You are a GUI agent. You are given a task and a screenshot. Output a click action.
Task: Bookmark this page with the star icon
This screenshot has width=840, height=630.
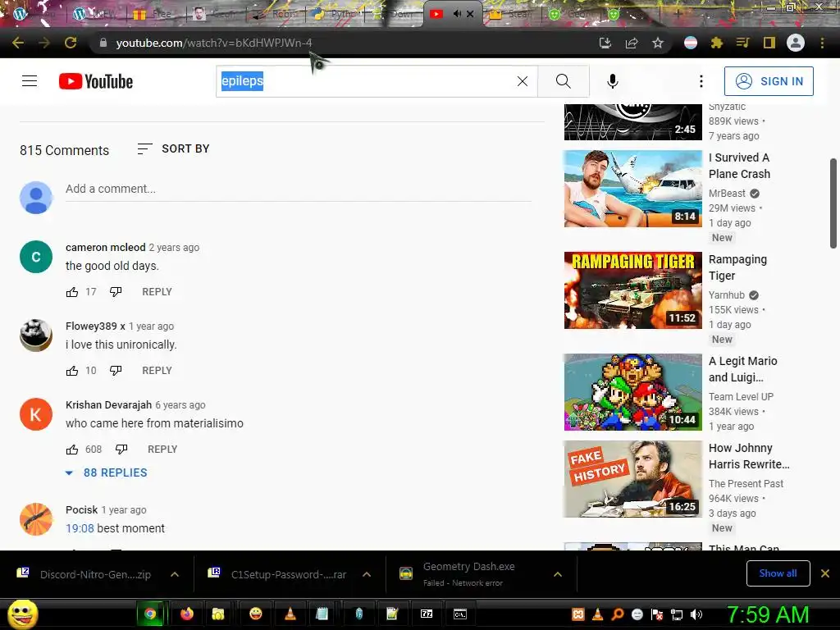coord(658,43)
